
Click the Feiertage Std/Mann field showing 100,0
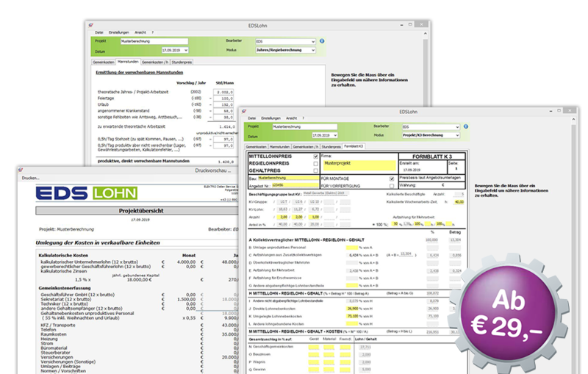(x=223, y=98)
